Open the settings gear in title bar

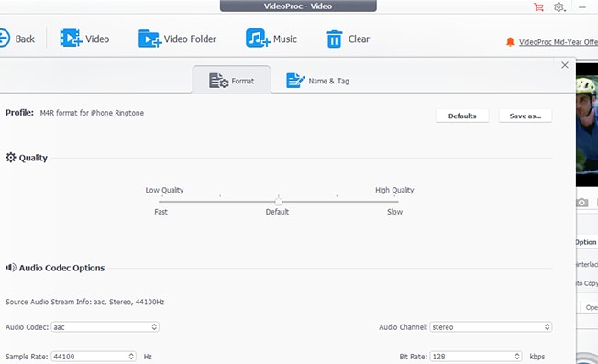[x=559, y=6]
